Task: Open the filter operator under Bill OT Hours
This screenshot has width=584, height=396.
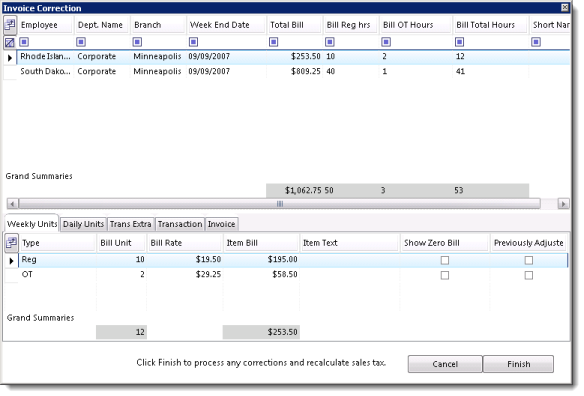Action: click(386, 42)
